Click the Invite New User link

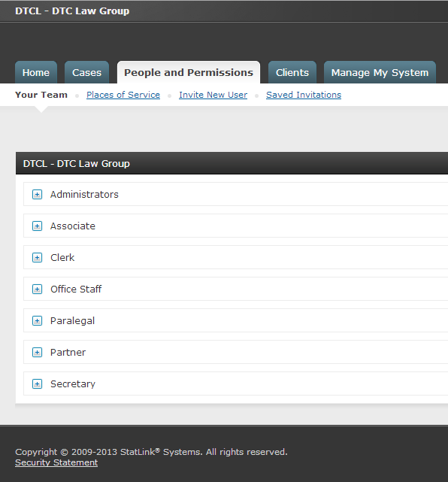[213, 95]
